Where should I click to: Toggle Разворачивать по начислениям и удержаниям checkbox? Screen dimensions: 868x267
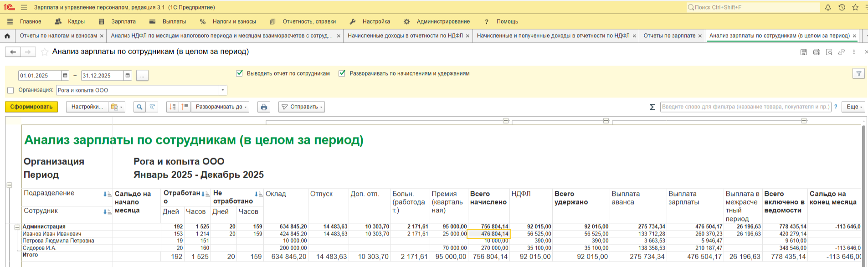point(342,73)
